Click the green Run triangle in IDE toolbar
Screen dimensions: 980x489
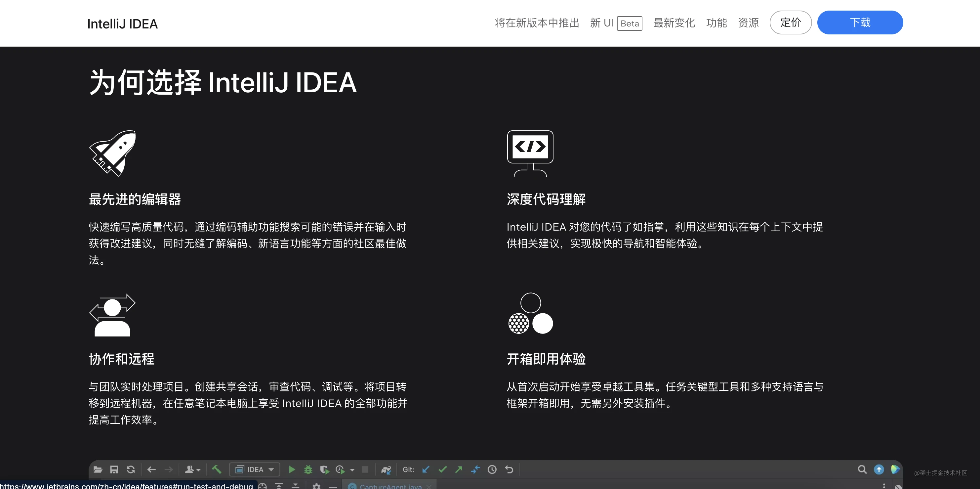[291, 469]
